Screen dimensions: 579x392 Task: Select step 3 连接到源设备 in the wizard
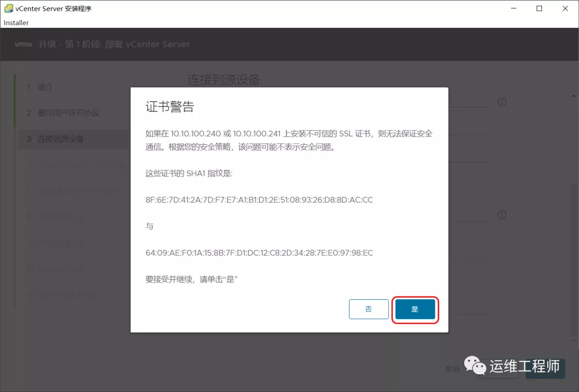point(60,139)
